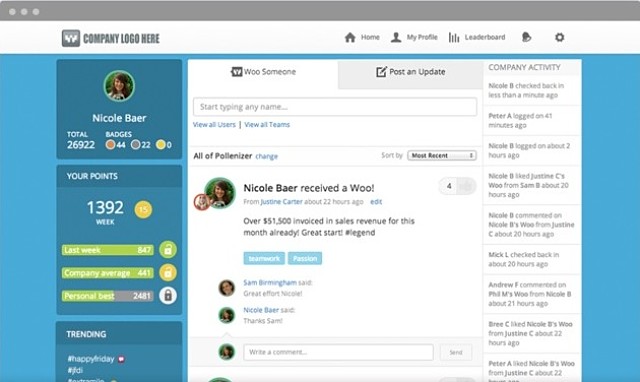The height and width of the screenshot is (382, 640).
Task: Click the View all Teams link
Action: coord(267,124)
